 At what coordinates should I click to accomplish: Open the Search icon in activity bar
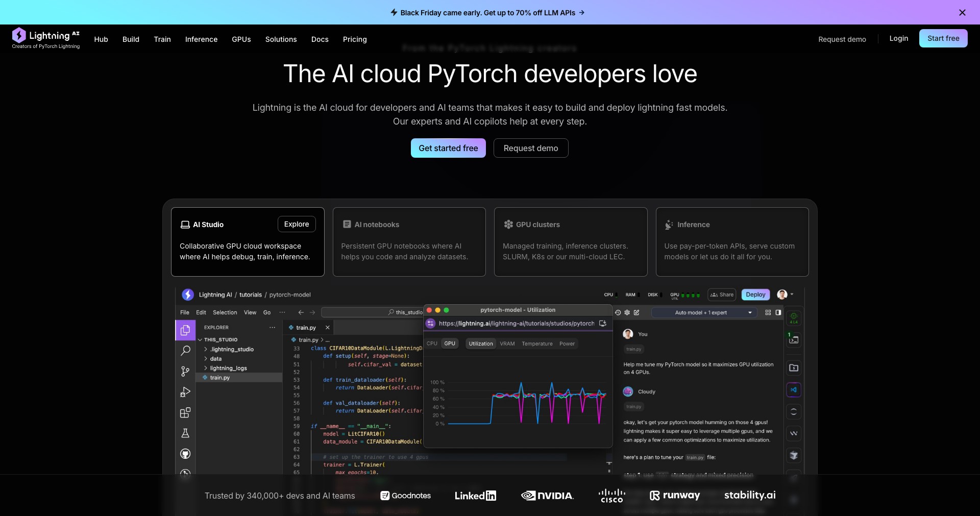[x=185, y=351]
